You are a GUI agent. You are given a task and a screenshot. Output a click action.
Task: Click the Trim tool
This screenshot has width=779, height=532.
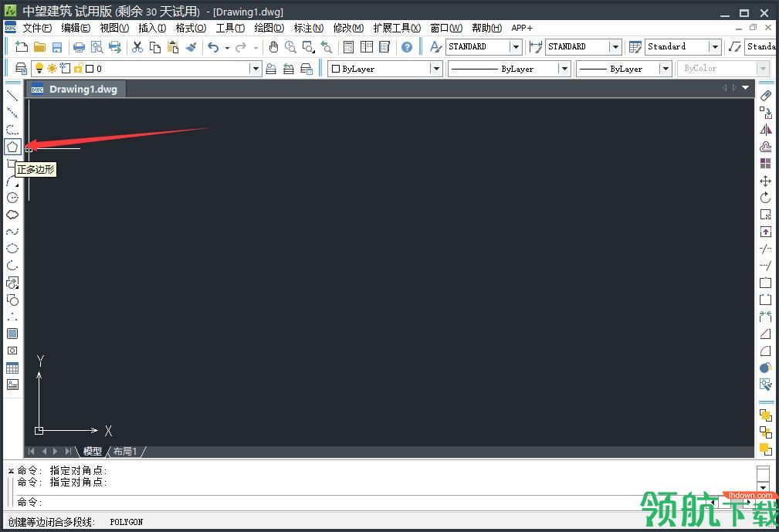coord(766,249)
